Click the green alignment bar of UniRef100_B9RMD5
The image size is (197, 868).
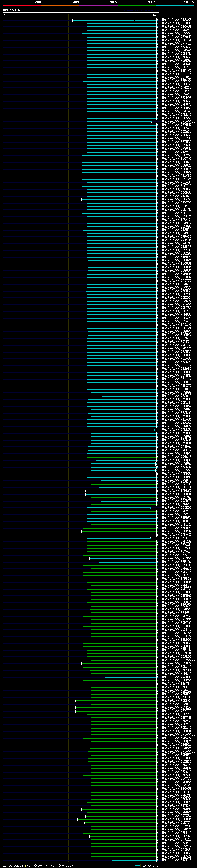pos(118,819)
